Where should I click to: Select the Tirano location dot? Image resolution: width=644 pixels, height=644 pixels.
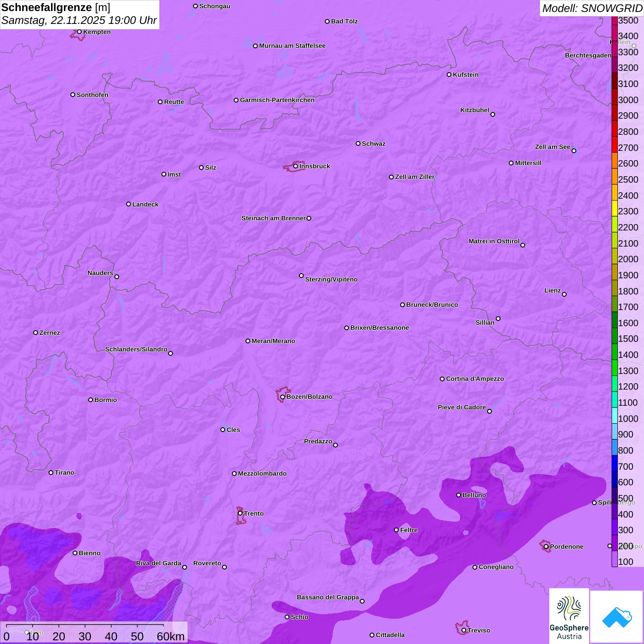[51, 472]
